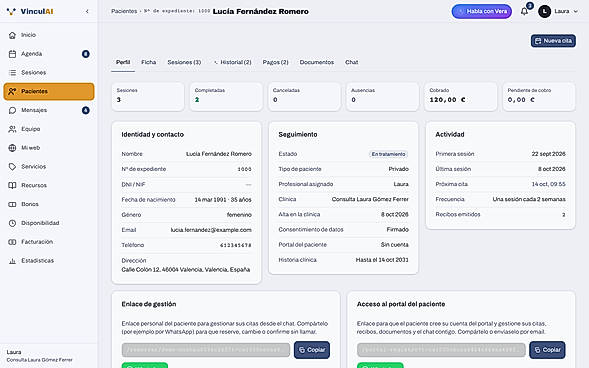Click the Mensajes unread badge

pos(86,110)
